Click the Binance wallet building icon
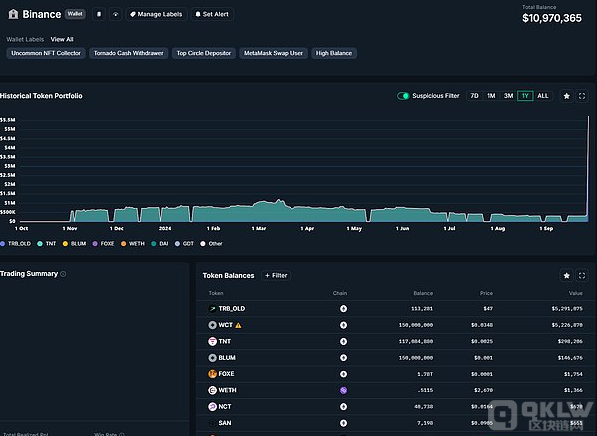This screenshot has height=436, width=597. [13, 14]
